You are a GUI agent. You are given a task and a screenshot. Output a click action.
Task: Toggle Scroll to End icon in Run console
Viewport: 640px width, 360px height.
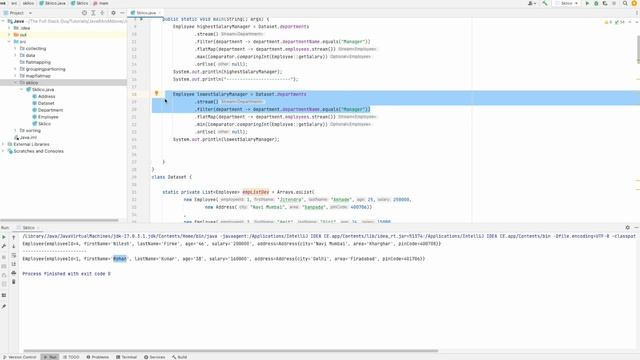(x=13, y=264)
